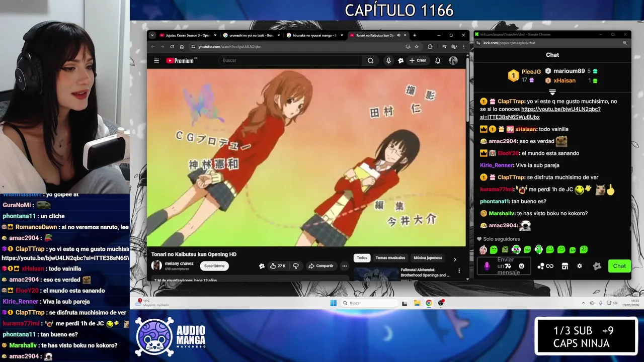Start voice search with the microphone icon
Image resolution: width=644 pixels, height=362 pixels.
388,60
